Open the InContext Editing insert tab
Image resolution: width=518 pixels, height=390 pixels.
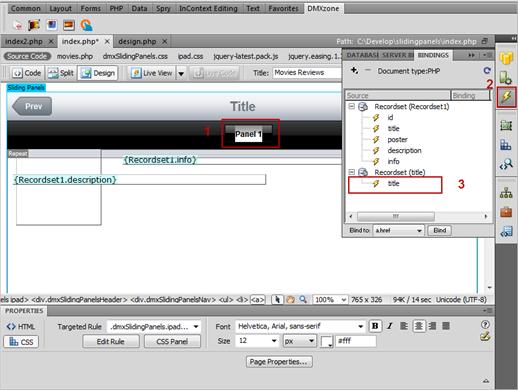pyautogui.click(x=208, y=8)
